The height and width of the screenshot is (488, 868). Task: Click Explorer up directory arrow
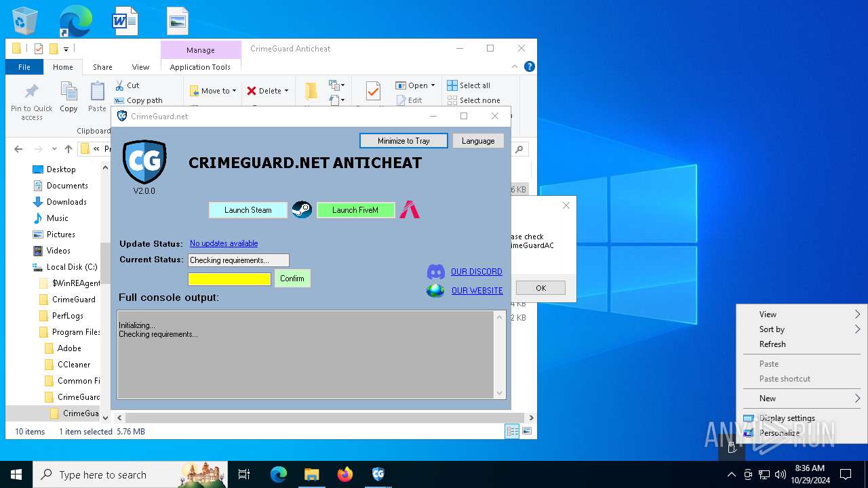click(x=68, y=149)
